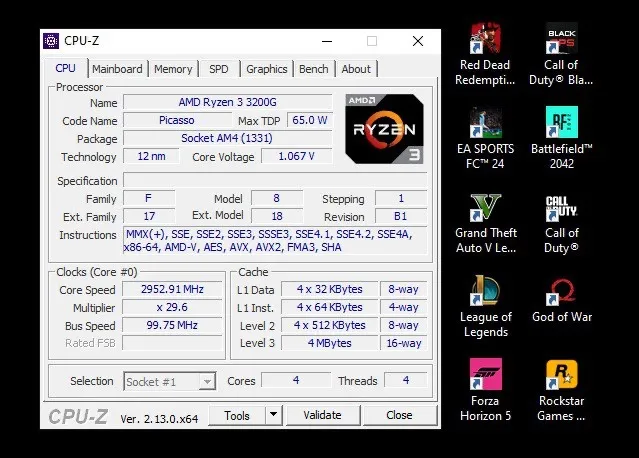The width and height of the screenshot is (639, 458).
Task: Open the Tools dropdown arrow
Action: coord(273,415)
